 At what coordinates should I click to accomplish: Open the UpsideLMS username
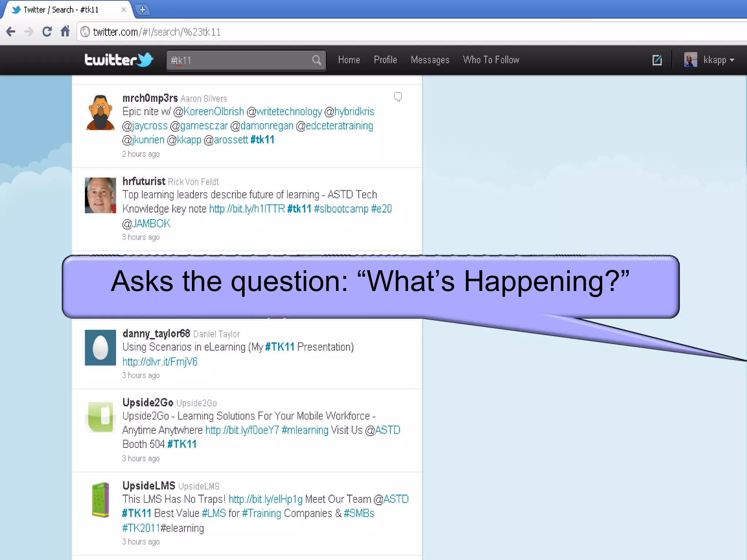tap(149, 486)
